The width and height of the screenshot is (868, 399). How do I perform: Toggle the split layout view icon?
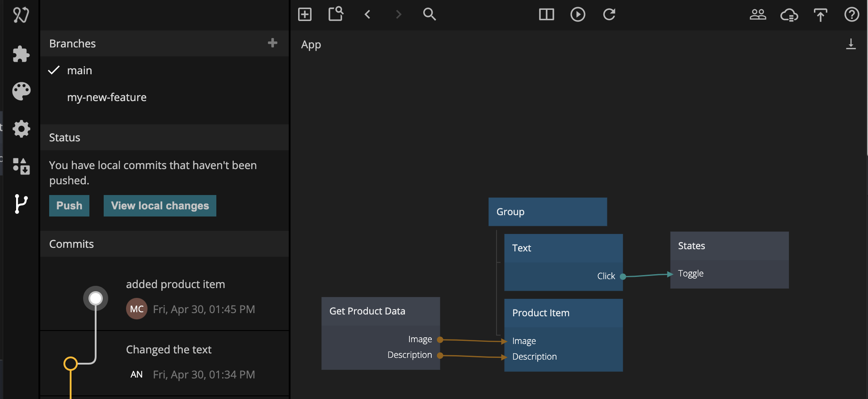[x=546, y=14]
